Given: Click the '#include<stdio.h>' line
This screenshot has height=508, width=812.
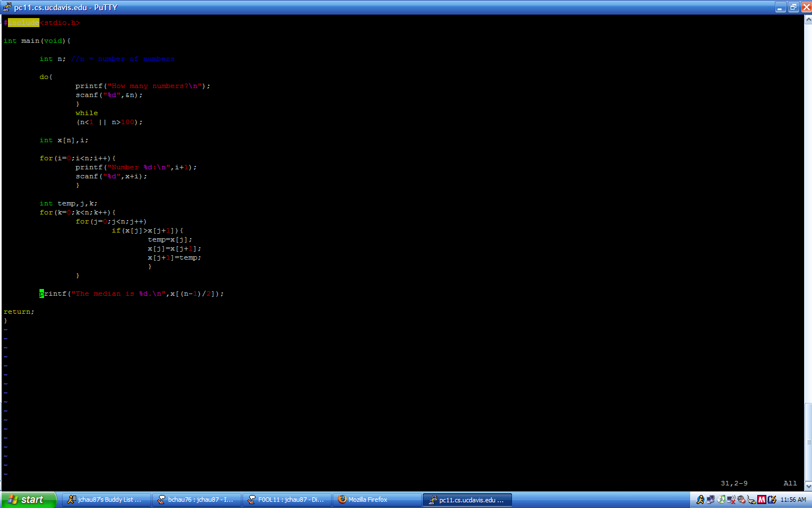Looking at the screenshot, I should [x=42, y=23].
